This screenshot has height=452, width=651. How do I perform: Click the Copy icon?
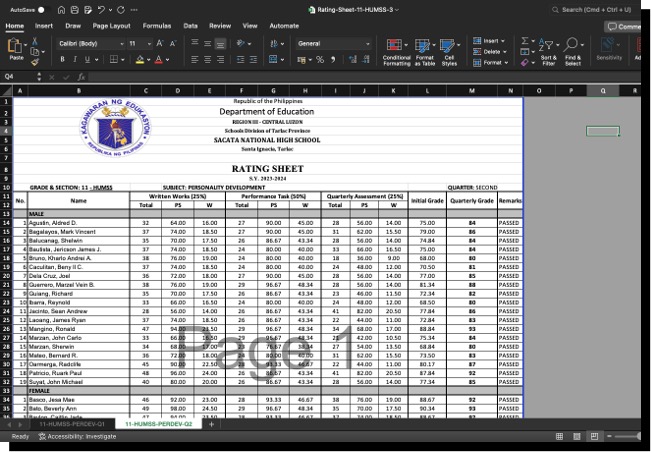pos(35,52)
